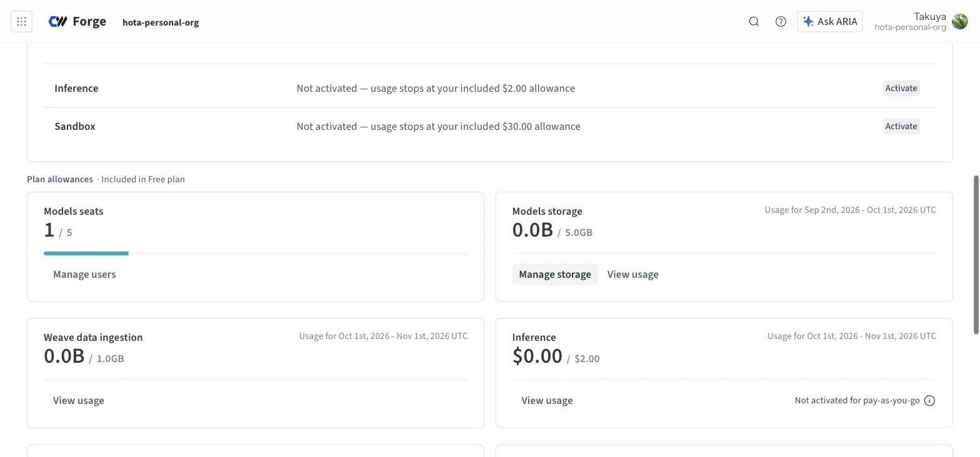Click the 5.0GB storage limit value
Viewport: 980px width, 457px height.
tap(579, 233)
